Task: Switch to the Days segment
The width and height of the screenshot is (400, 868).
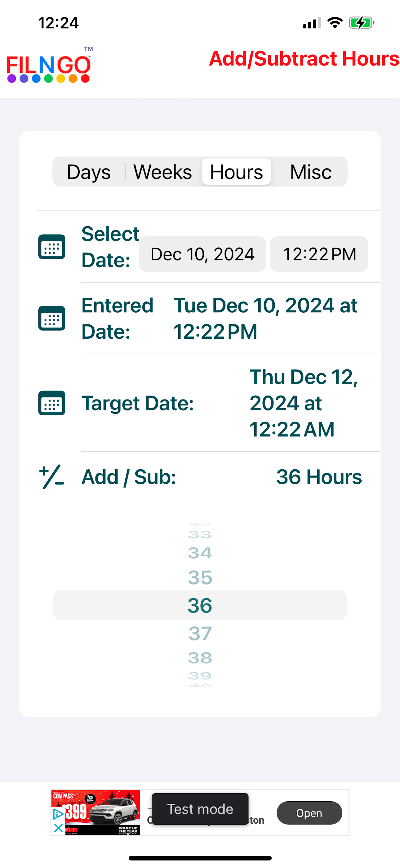Action: [x=89, y=172]
